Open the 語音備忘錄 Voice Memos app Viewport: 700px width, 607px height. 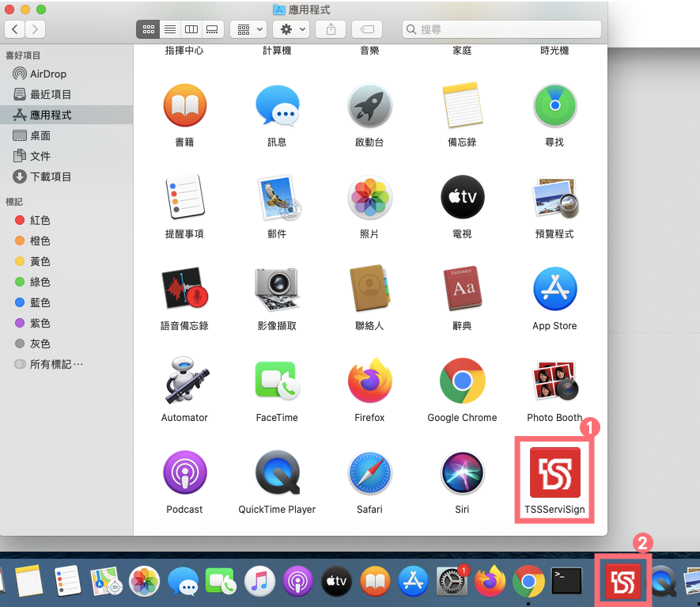185,289
